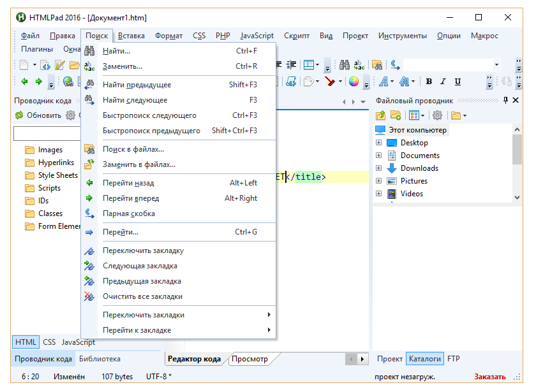The width and height of the screenshot is (536, 392).
Task: Select Найти предыдущее menu item
Action: point(178,85)
